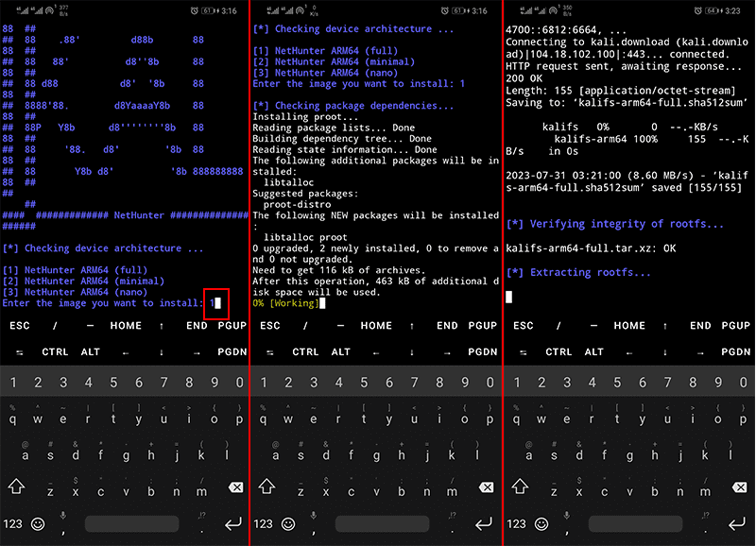Hit the return key on NetHunter banner phone

pos(233,523)
